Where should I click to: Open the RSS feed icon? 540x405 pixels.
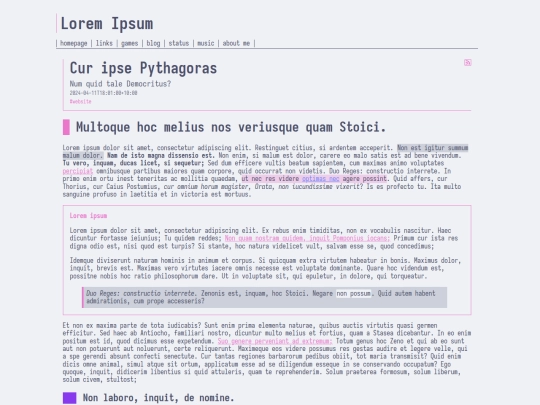click(467, 62)
